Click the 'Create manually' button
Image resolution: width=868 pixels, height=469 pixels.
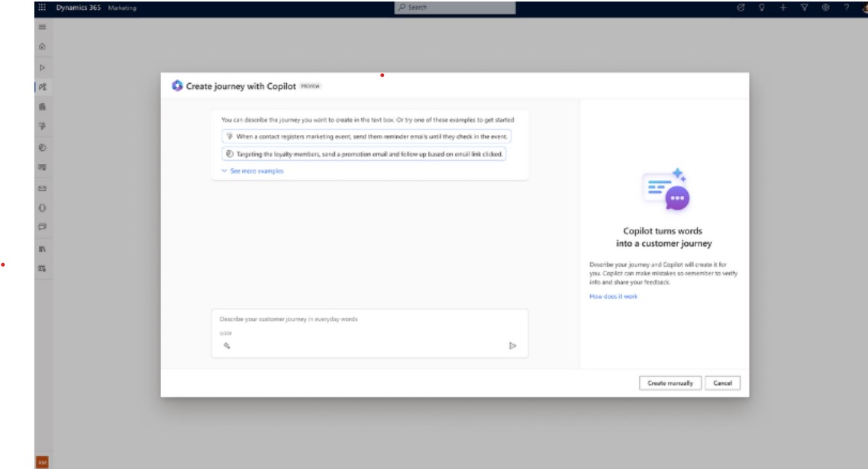tap(670, 383)
